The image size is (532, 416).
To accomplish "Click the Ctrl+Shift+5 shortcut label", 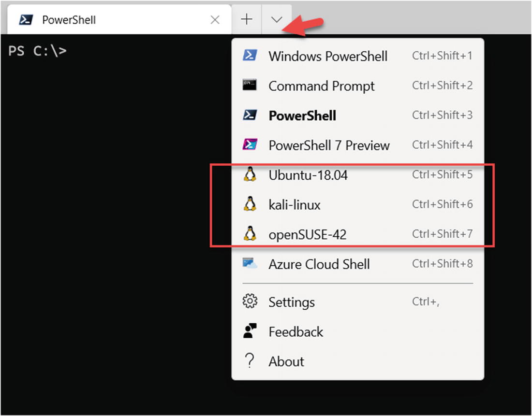I will tap(442, 174).
